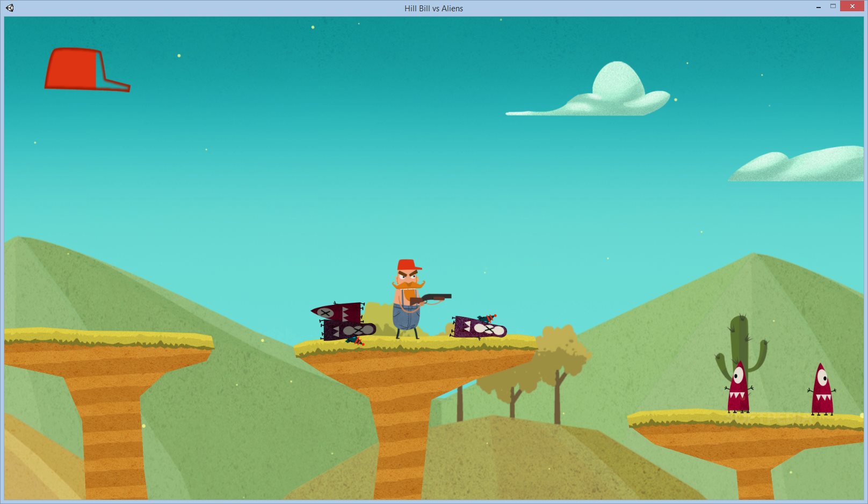The image size is (868, 504).
Task: Click the red cap icon in the corner
Action: point(87,69)
